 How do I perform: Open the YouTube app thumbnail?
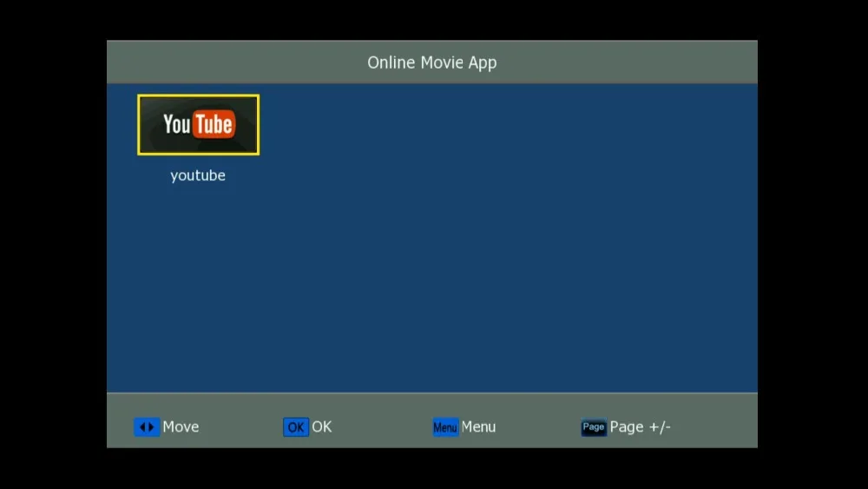click(198, 124)
